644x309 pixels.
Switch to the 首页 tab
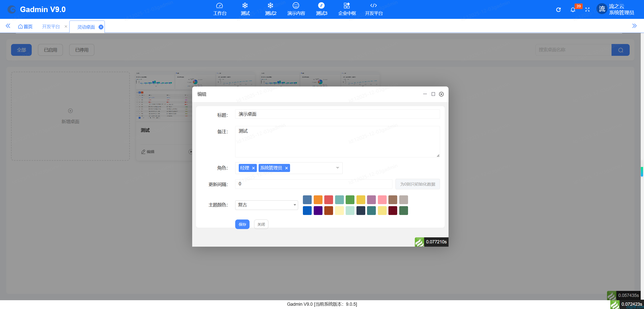point(25,26)
